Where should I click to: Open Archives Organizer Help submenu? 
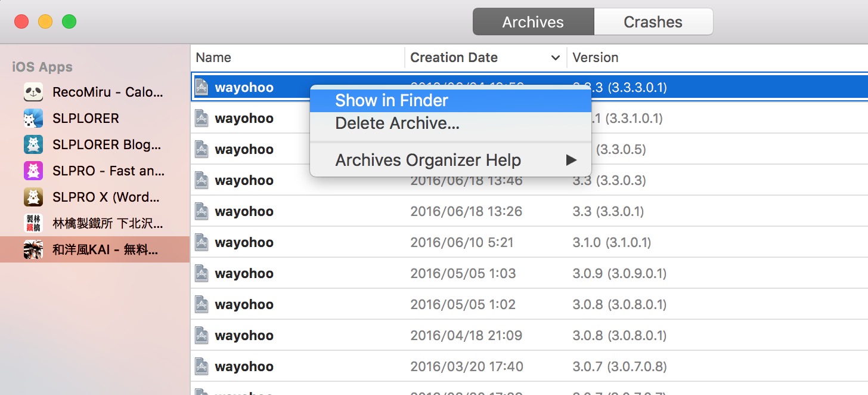pyautogui.click(x=450, y=160)
